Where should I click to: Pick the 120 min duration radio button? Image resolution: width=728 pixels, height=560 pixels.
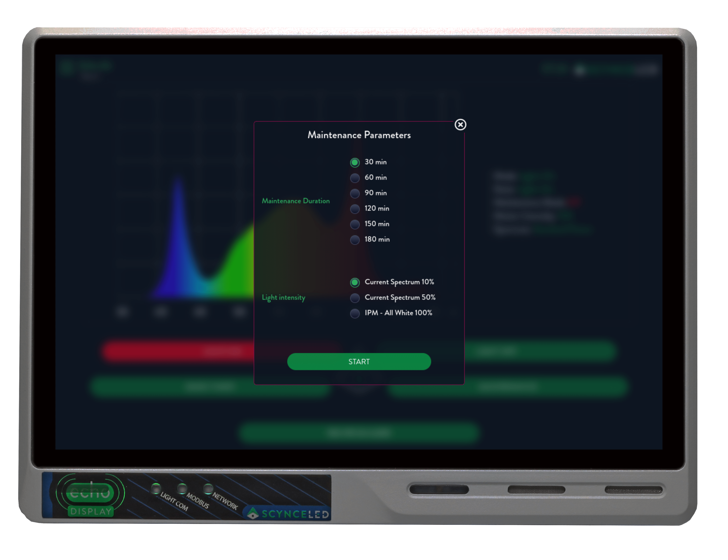[355, 209]
